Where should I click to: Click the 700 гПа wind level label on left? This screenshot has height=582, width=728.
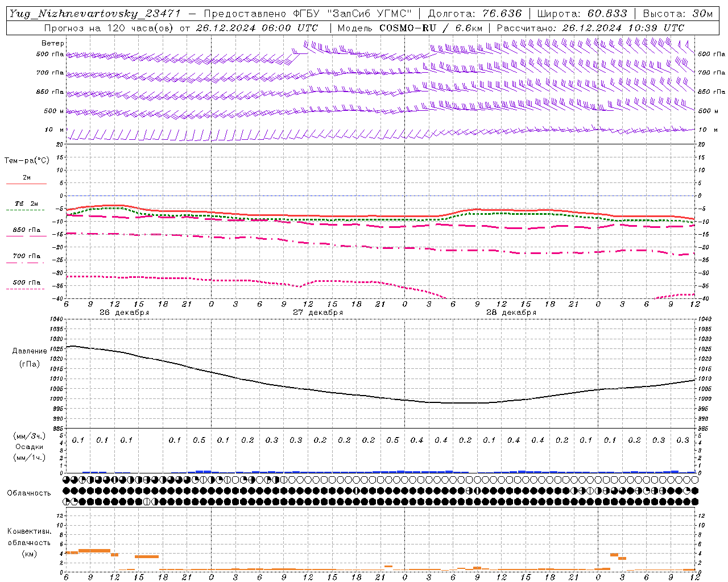tap(50, 73)
